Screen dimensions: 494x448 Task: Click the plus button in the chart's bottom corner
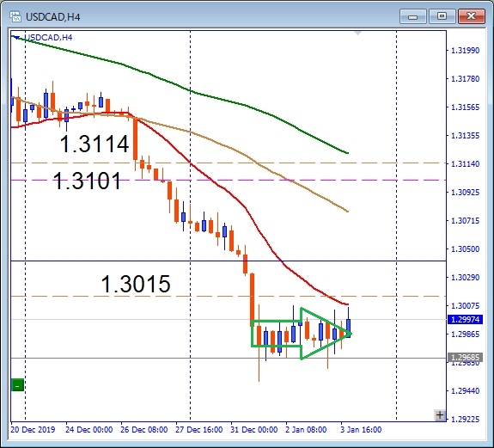(x=440, y=415)
